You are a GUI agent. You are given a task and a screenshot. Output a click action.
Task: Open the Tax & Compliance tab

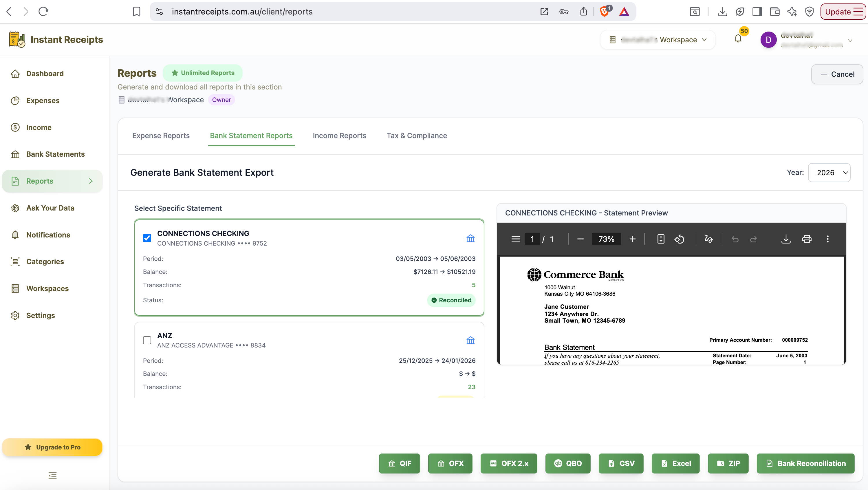417,136
